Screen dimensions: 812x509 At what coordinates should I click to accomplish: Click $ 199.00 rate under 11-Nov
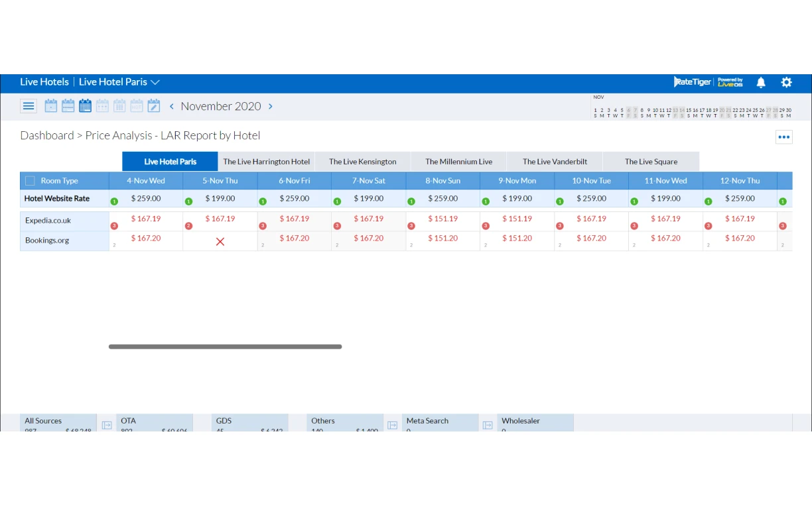(666, 199)
